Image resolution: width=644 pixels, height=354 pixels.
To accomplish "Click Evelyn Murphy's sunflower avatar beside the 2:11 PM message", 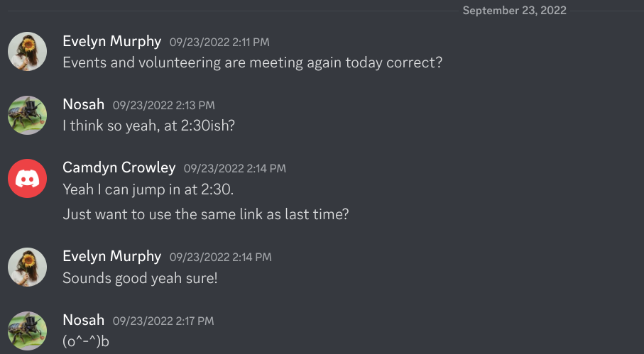I will point(28,52).
